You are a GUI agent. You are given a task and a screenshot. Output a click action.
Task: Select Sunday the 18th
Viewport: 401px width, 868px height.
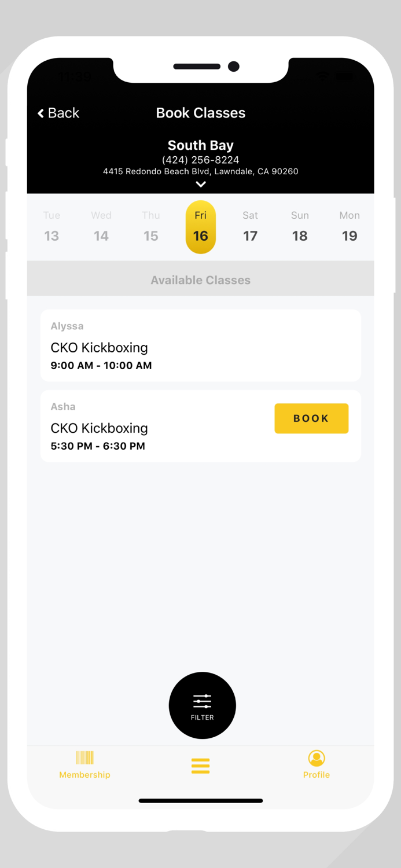point(300,227)
